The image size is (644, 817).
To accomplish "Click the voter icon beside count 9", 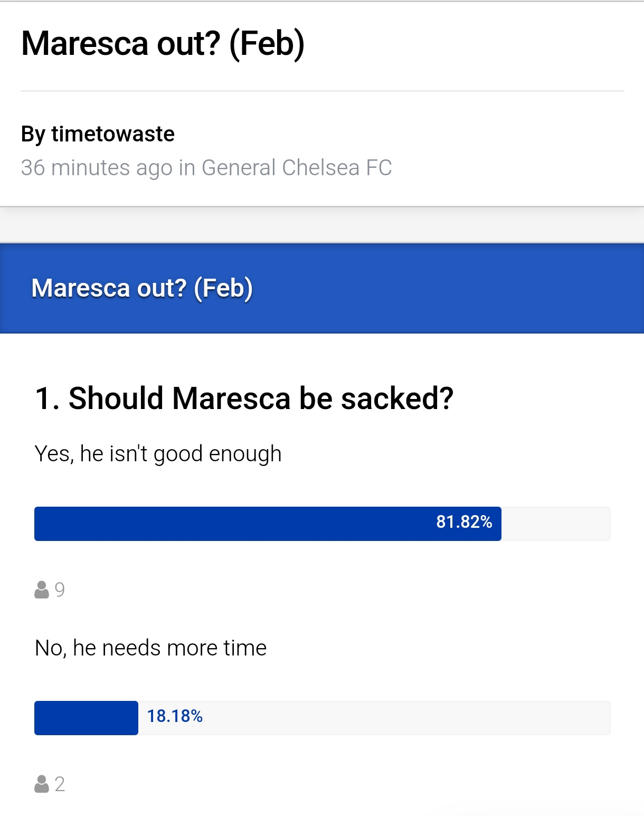I will (x=41, y=590).
